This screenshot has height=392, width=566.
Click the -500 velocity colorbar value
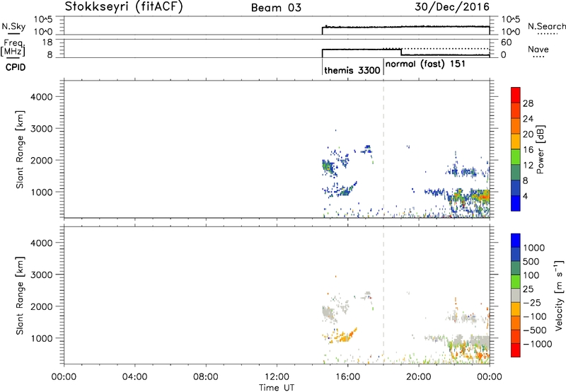point(535,330)
